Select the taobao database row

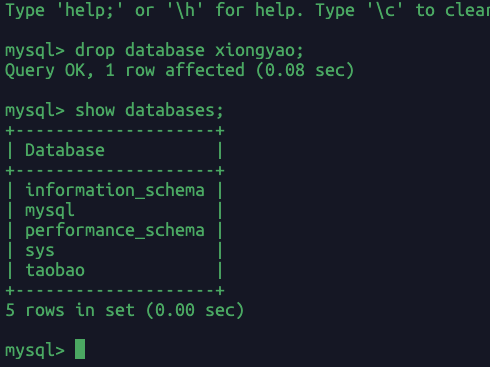point(115,270)
